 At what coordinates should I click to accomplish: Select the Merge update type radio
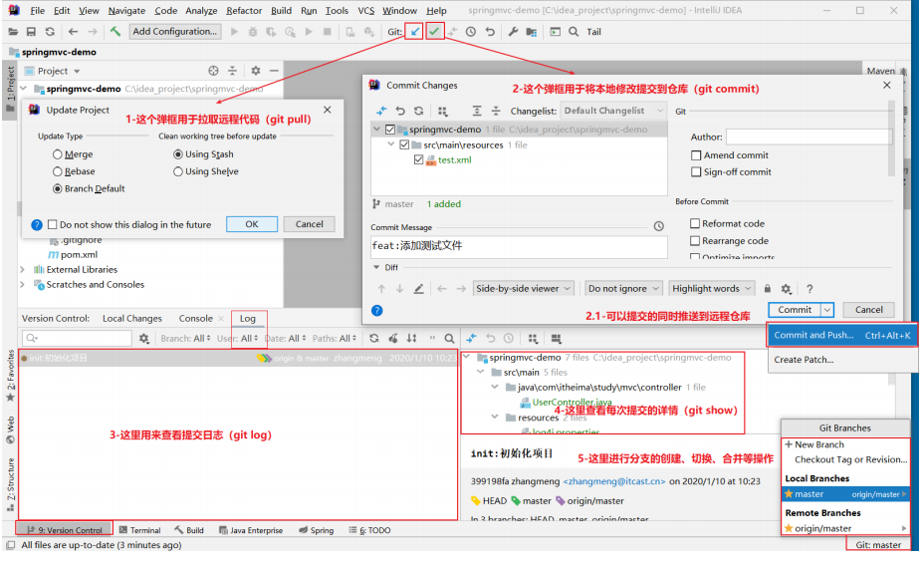[x=57, y=154]
